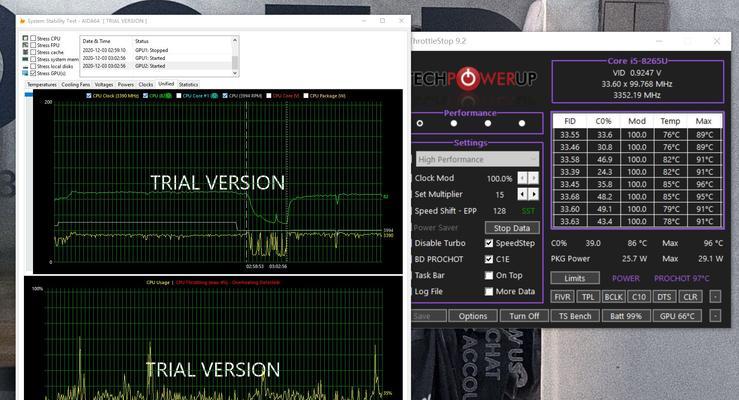Select the fourth Performance profile radio button
The height and width of the screenshot is (400, 739).
pos(522,123)
